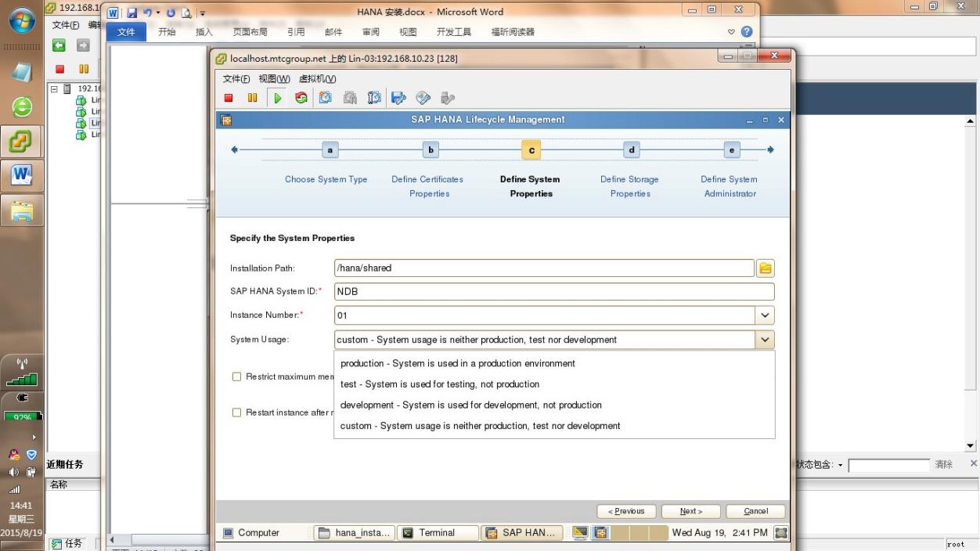The height and width of the screenshot is (551, 980).
Task: Click the green back arrow in vSphere
Action: (59, 45)
